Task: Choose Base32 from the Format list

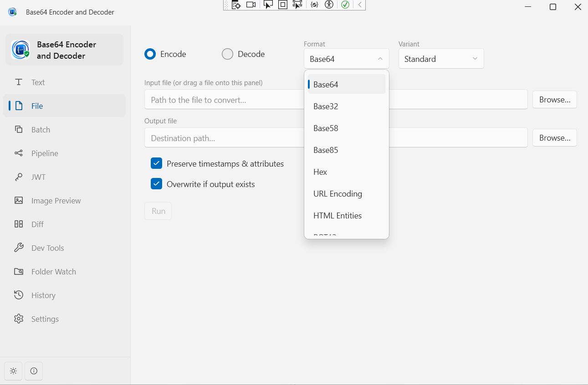Action: point(347,106)
